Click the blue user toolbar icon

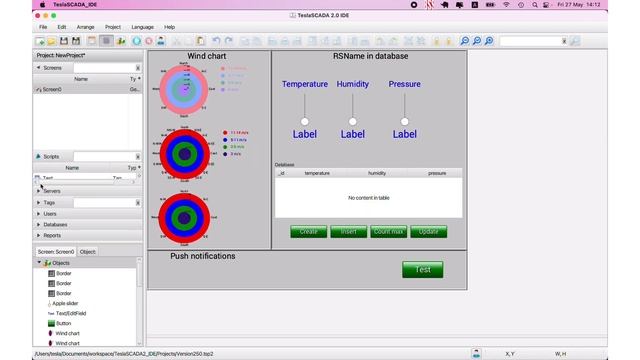pyautogui.click(x=161, y=41)
